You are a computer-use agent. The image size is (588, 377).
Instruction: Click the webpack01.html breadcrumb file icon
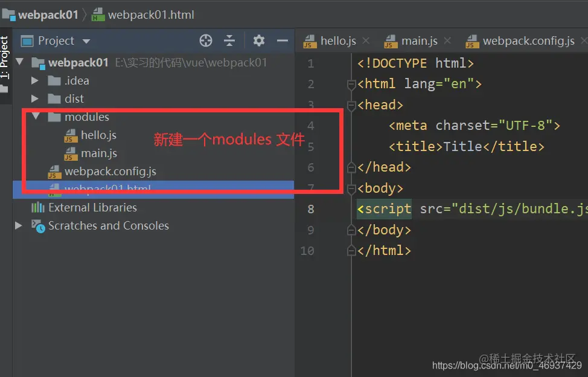pyautogui.click(x=98, y=15)
